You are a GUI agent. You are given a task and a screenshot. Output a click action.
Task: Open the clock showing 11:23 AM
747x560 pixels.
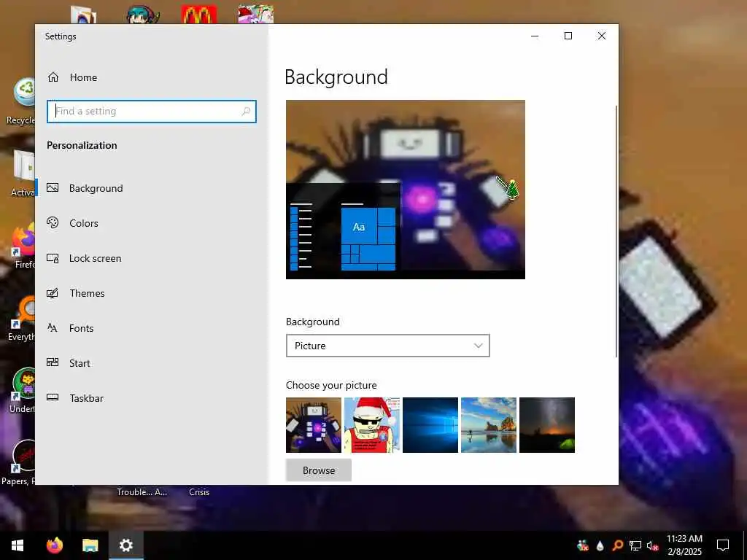(x=684, y=545)
